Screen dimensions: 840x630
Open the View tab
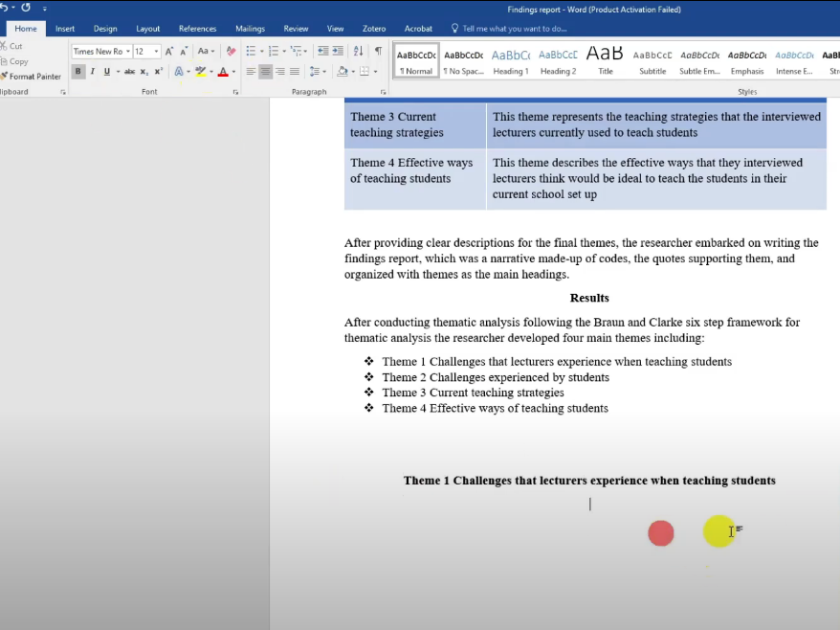pyautogui.click(x=336, y=29)
